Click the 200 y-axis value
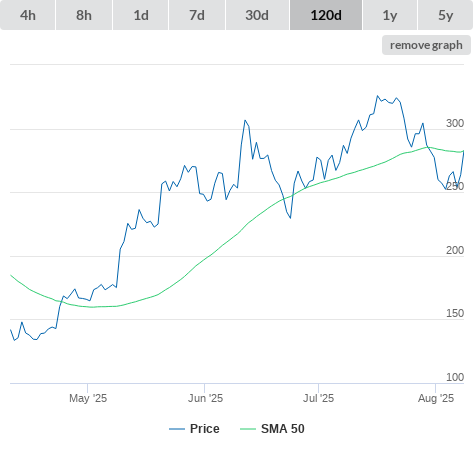The width and height of the screenshot is (474, 455). click(x=455, y=250)
